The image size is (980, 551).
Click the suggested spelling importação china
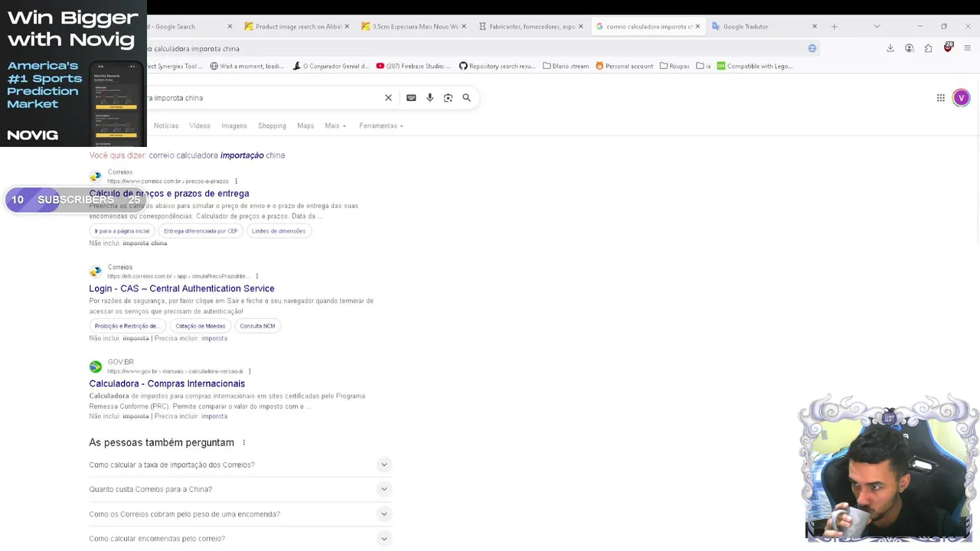click(x=217, y=155)
